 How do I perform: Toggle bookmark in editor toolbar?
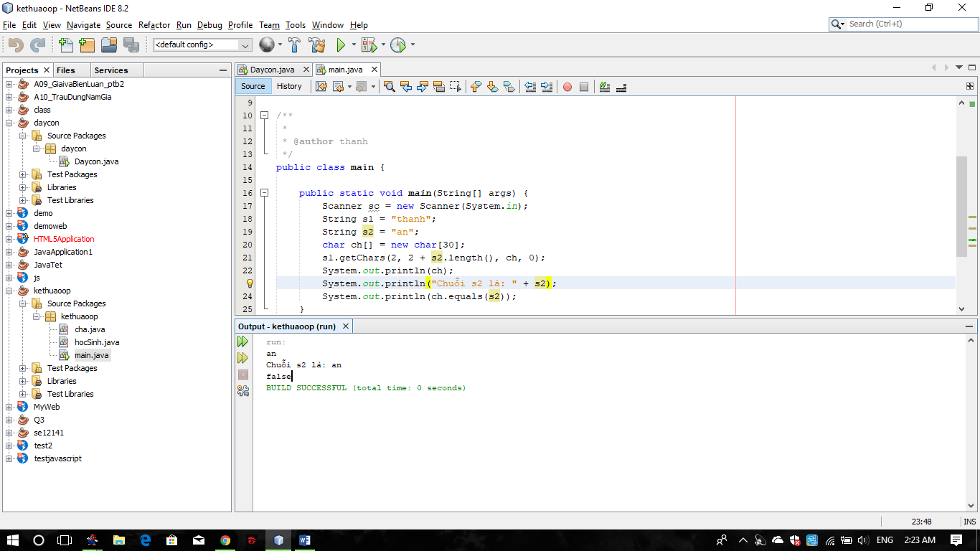(x=509, y=87)
